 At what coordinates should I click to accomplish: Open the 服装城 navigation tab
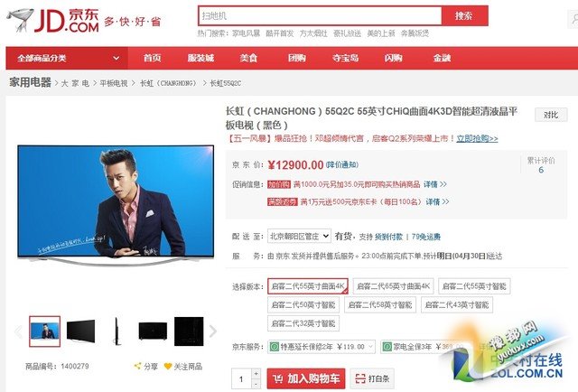pos(200,58)
